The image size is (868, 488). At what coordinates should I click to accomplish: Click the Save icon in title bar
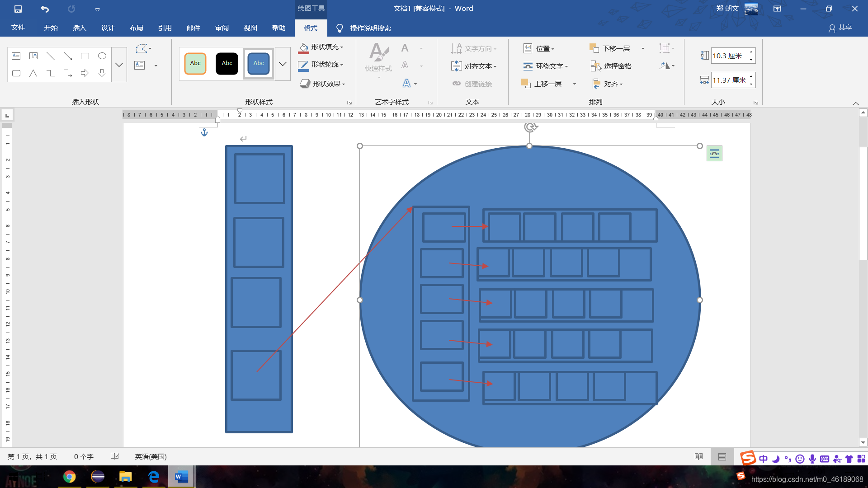tap(18, 9)
